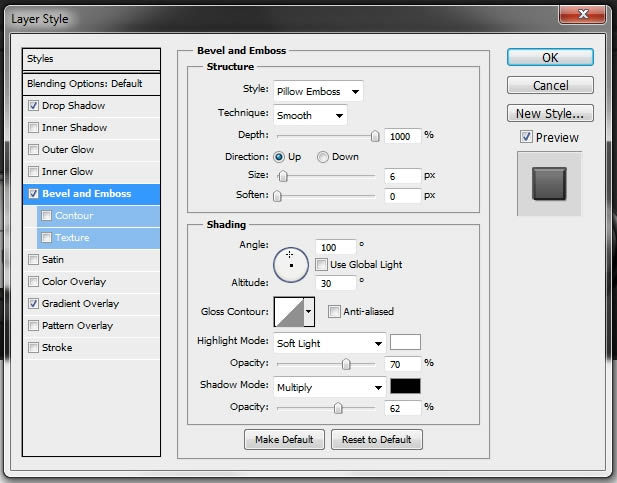This screenshot has height=483, width=617.
Task: Open the Style dropdown showing Pillow Emboss
Action: click(x=318, y=91)
